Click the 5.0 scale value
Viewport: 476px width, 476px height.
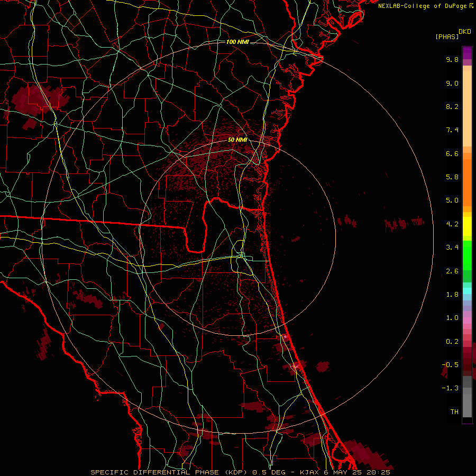452,200
